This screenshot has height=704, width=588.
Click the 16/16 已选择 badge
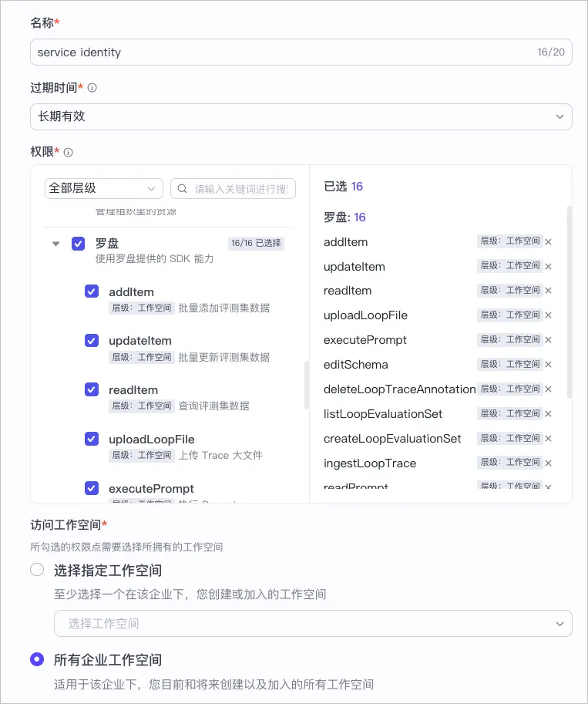[x=256, y=244]
